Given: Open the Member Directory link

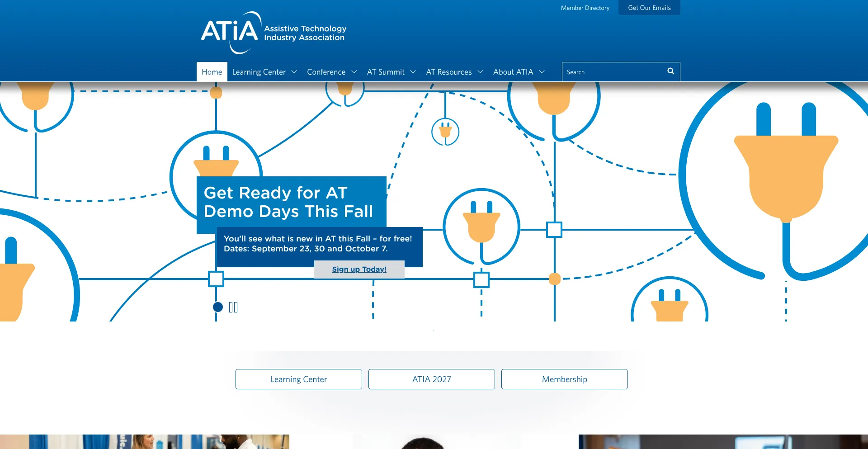Looking at the screenshot, I should (x=585, y=8).
